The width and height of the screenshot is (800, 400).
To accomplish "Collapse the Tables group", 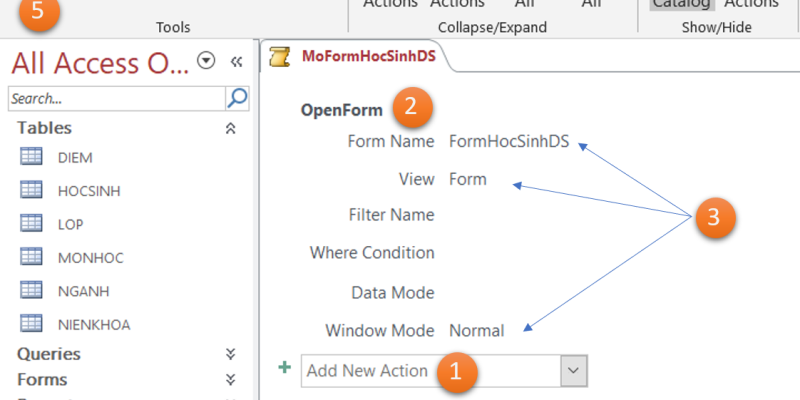I will 230,129.
